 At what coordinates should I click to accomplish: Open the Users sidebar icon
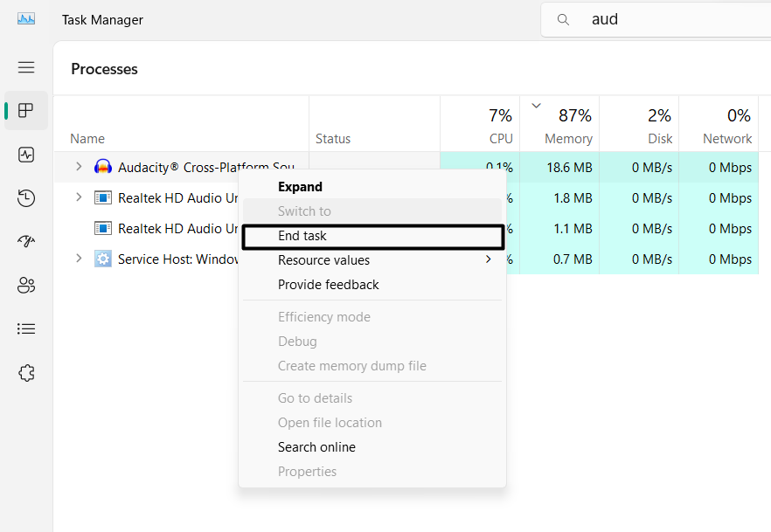(26, 285)
